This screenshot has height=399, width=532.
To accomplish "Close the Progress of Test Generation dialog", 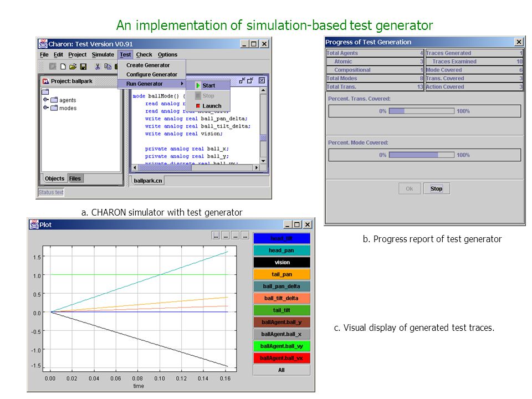I will point(519,42).
